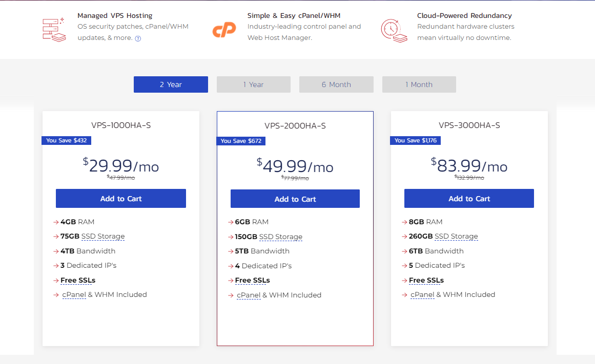The image size is (595, 364).
Task: Click the Cloud-Powered Redundancy clock icon
Action: tap(394, 30)
